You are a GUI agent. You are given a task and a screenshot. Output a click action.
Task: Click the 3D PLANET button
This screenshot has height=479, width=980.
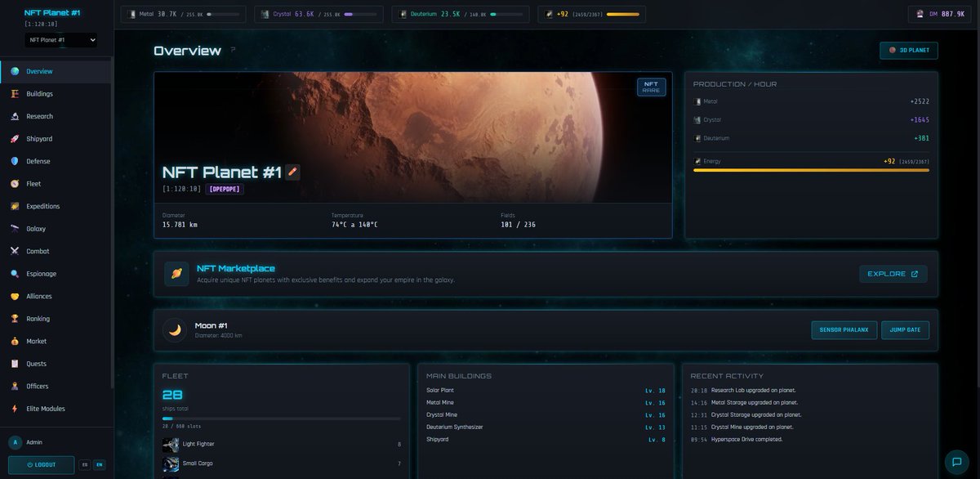909,50
